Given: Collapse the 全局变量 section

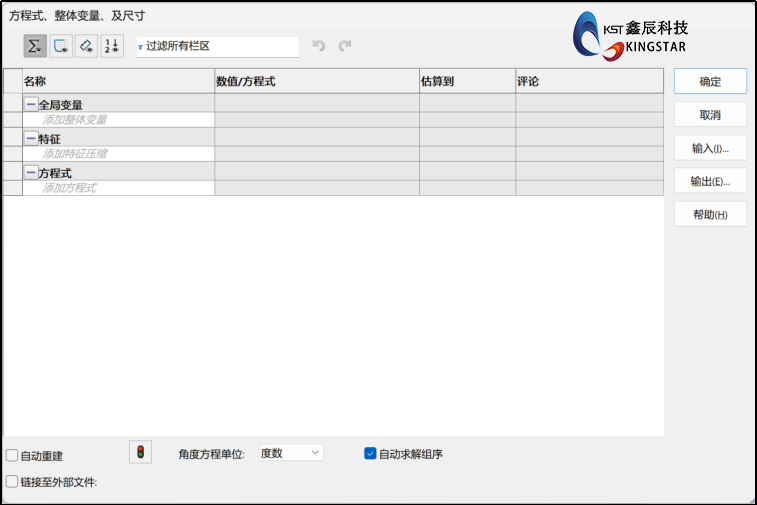Looking at the screenshot, I should pyautogui.click(x=31, y=104).
